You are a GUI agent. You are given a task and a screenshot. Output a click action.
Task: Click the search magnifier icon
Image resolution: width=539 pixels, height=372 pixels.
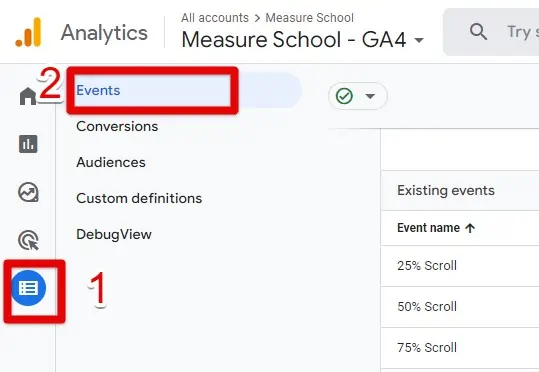tap(478, 32)
